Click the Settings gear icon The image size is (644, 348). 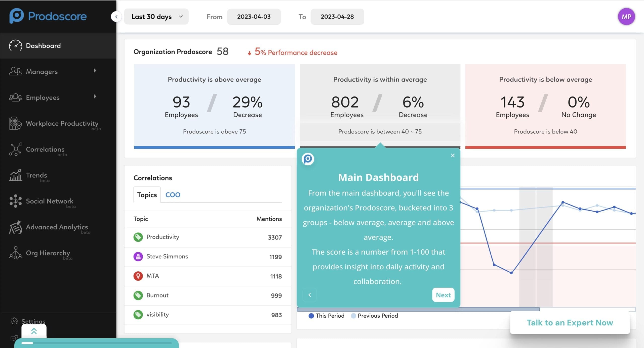pos(14,321)
